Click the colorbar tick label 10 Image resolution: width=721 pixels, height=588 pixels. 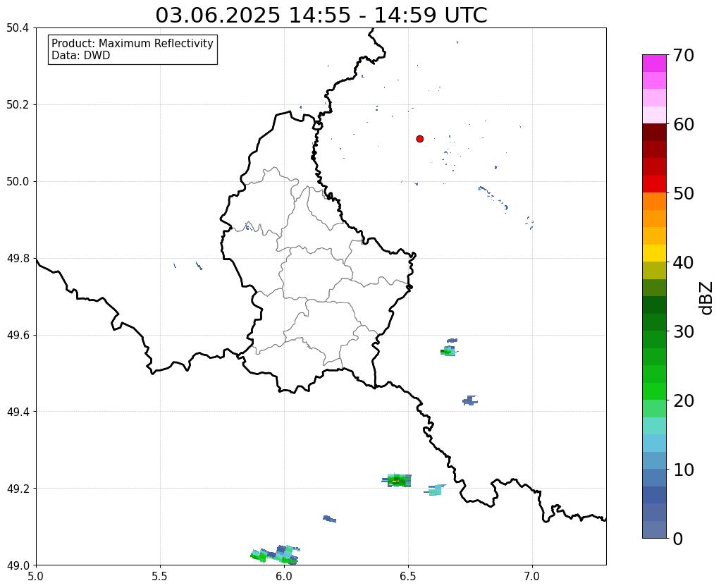pos(684,470)
